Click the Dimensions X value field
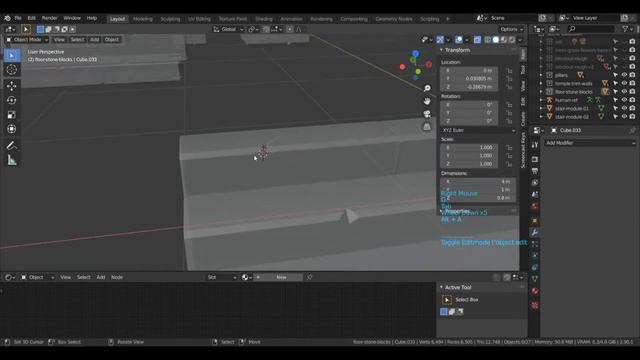The image size is (640, 360). (x=477, y=182)
